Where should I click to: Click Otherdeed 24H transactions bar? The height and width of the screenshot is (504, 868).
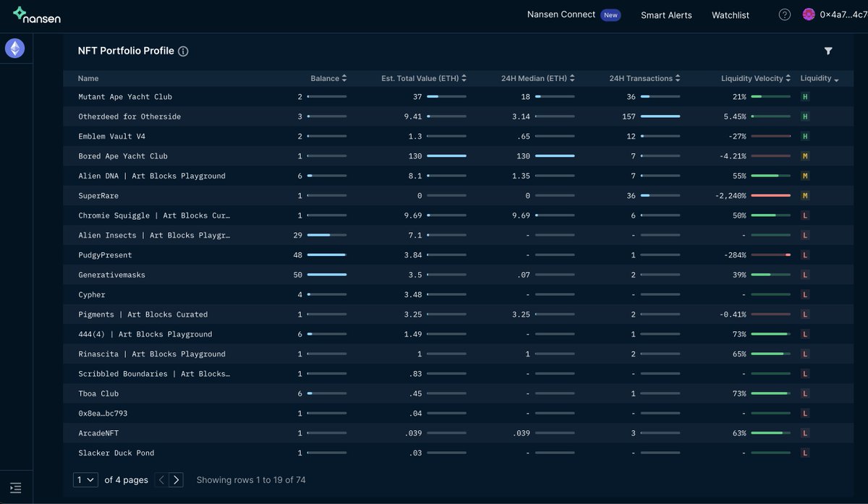pos(660,116)
